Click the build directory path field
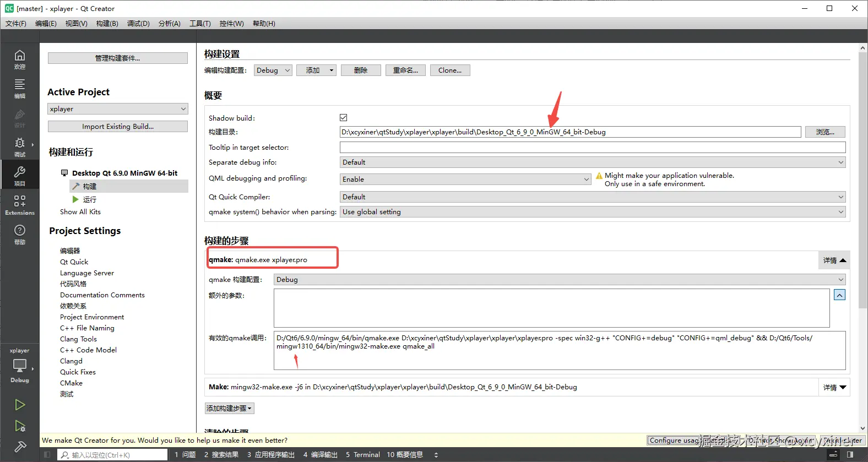Image resolution: width=868 pixels, height=462 pixels. (570, 132)
